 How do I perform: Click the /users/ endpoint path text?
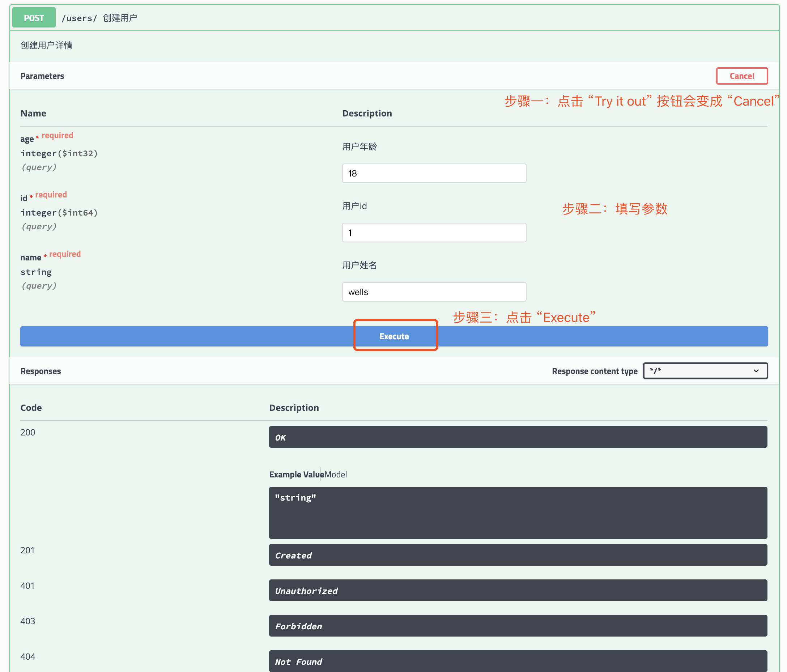click(x=79, y=18)
